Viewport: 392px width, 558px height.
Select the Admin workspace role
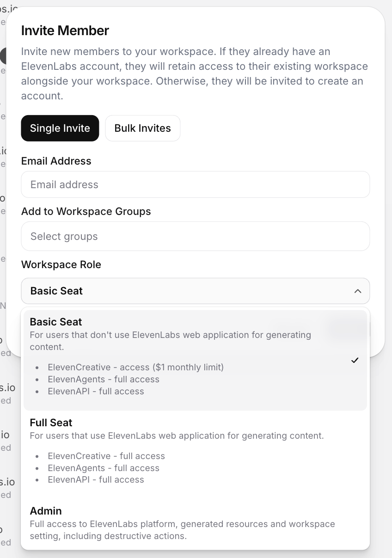tap(46, 511)
